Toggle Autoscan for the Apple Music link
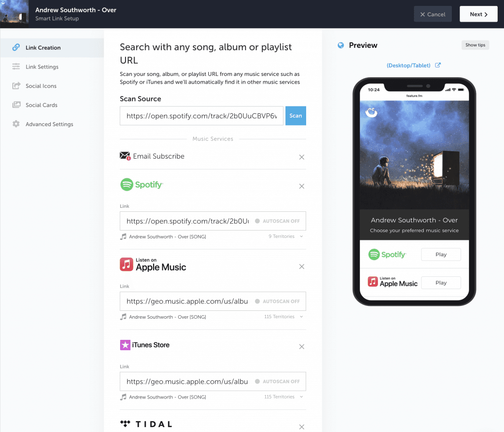Screen dimensions: 504x432 pos(278,301)
